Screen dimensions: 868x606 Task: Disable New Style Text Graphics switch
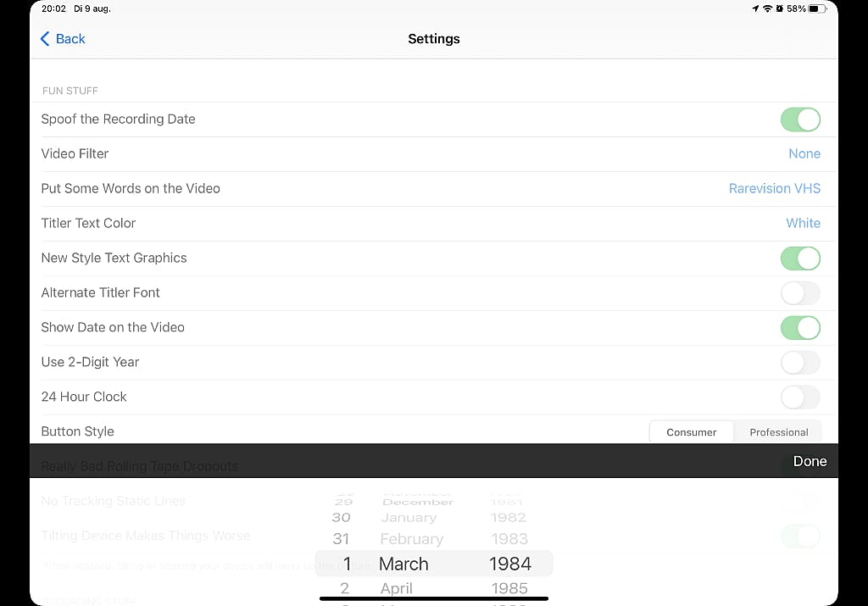(x=800, y=259)
